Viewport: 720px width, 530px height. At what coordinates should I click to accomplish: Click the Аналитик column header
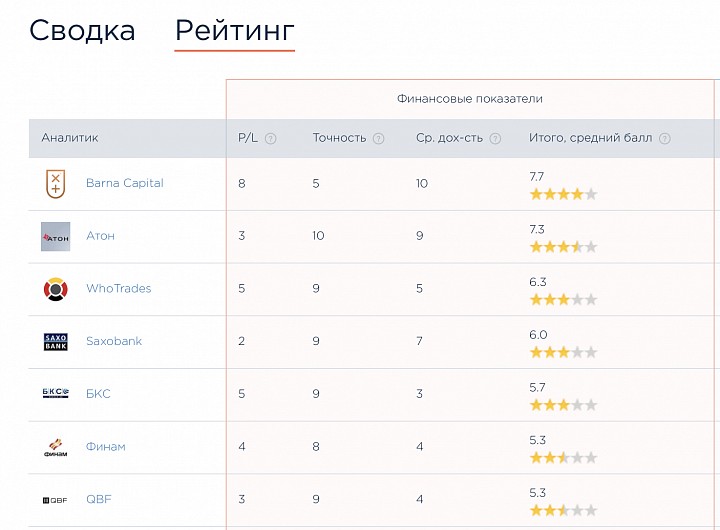[70, 138]
